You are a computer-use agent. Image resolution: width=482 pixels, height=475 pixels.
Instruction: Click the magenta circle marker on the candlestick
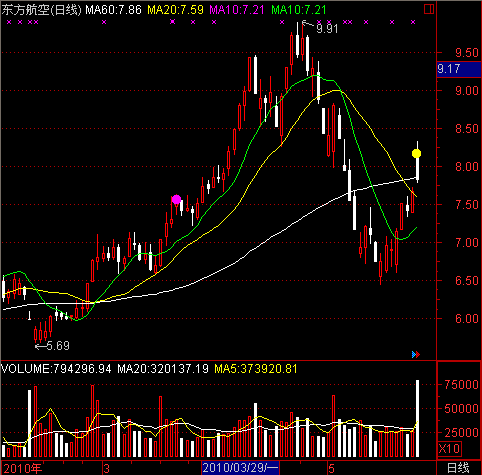click(x=176, y=200)
